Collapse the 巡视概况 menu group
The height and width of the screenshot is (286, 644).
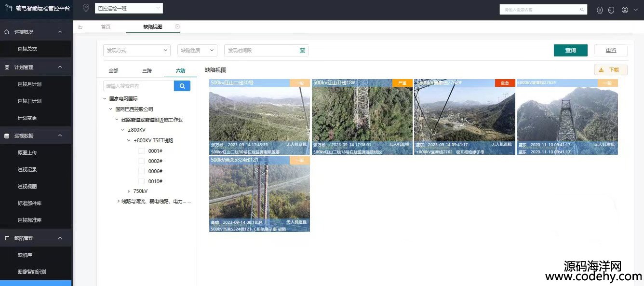(60, 32)
